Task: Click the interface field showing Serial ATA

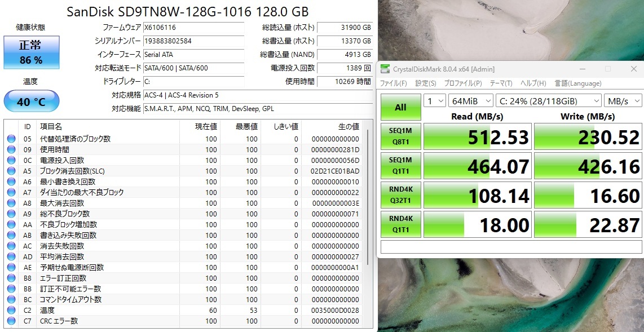Action: coord(193,54)
